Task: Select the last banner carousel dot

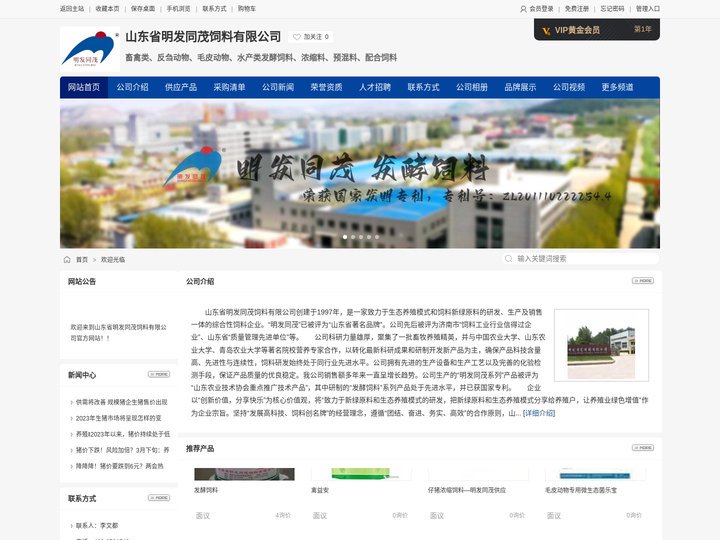Action: [377, 237]
